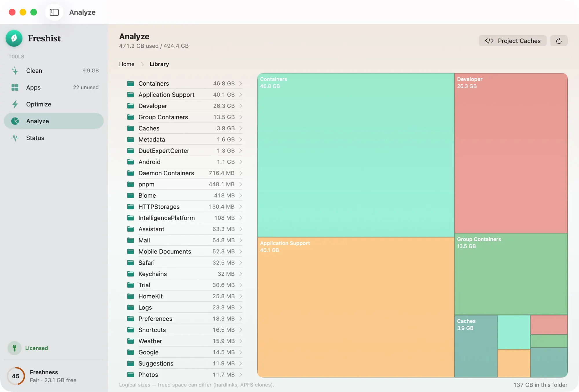Expand the Developer row chevron

click(x=241, y=106)
